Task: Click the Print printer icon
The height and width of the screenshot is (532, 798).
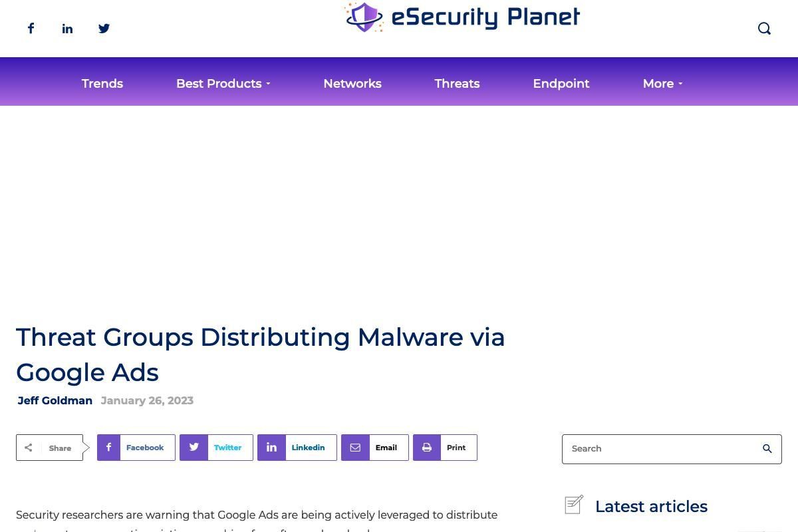Action: pyautogui.click(x=427, y=448)
